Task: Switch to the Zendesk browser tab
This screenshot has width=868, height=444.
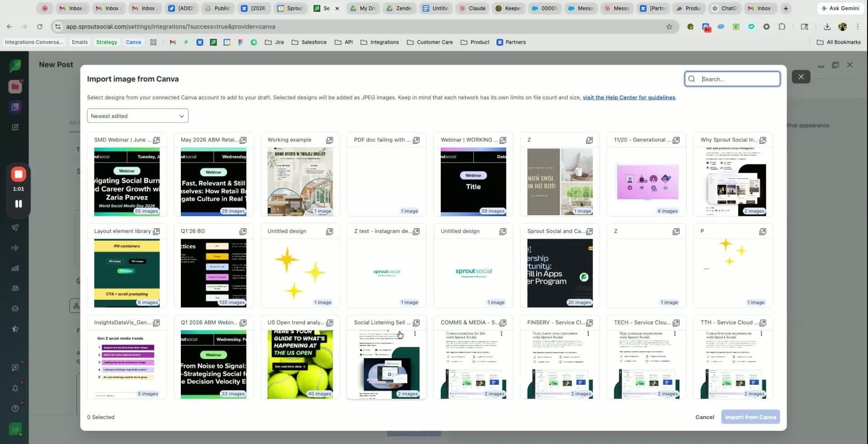Action: (398, 8)
